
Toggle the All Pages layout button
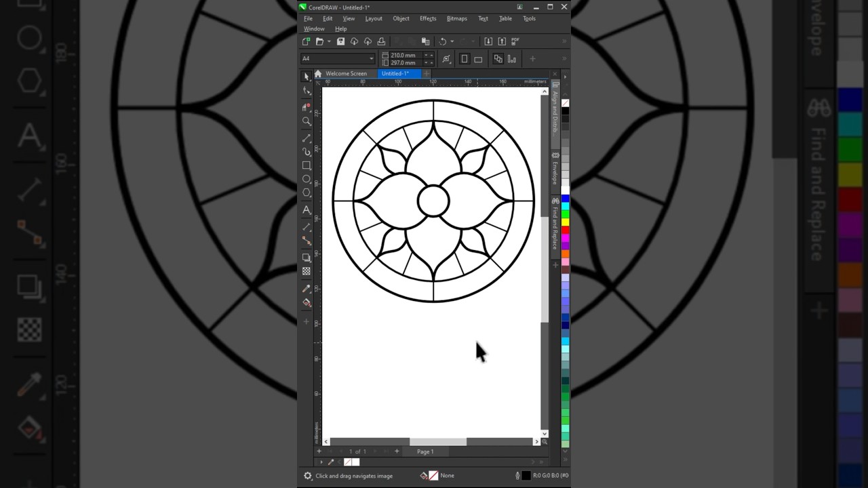point(498,59)
